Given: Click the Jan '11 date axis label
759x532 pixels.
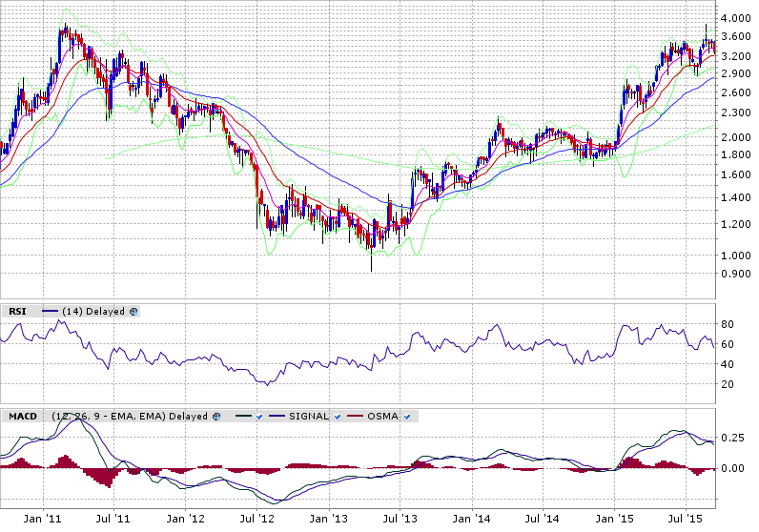Looking at the screenshot, I should (43, 519).
